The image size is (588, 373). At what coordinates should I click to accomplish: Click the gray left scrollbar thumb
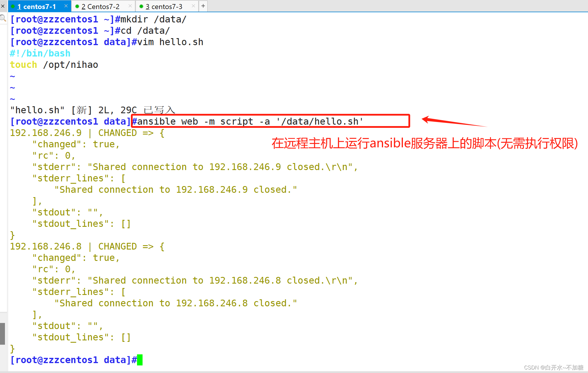[3, 334]
